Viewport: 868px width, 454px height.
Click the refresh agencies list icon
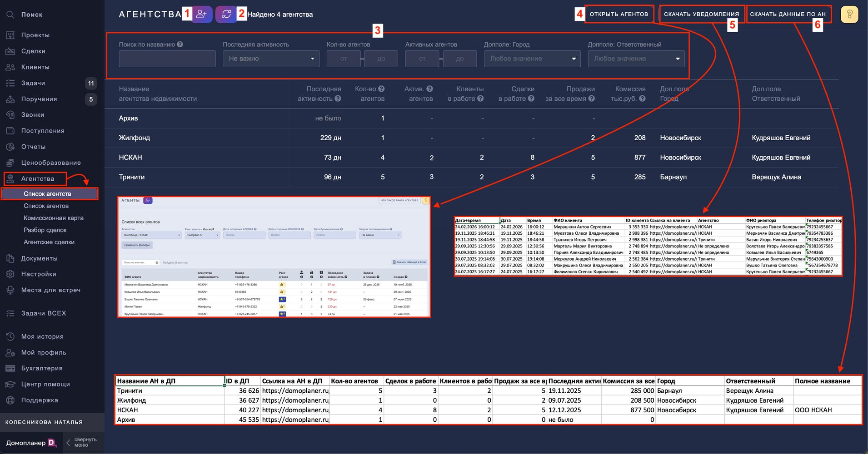click(x=226, y=14)
